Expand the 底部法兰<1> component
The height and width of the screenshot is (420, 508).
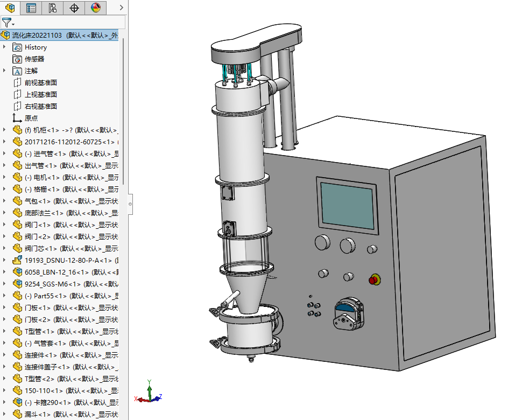click(x=4, y=213)
